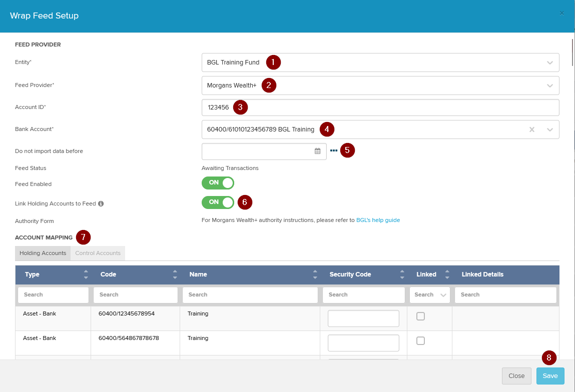Click the Security Code search box
Screen dimensions: 575x392
pyautogui.click(x=363, y=295)
